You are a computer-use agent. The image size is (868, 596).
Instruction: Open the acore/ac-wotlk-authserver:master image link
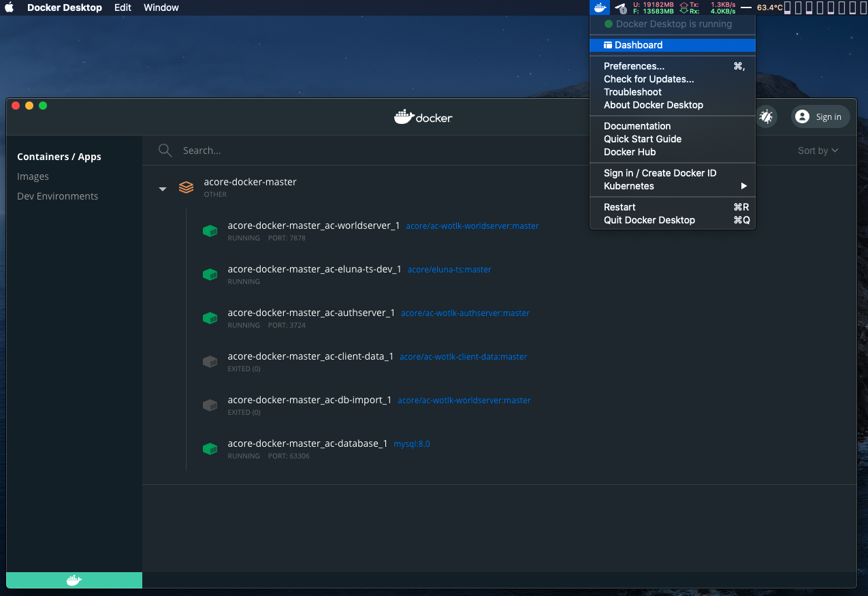(465, 313)
